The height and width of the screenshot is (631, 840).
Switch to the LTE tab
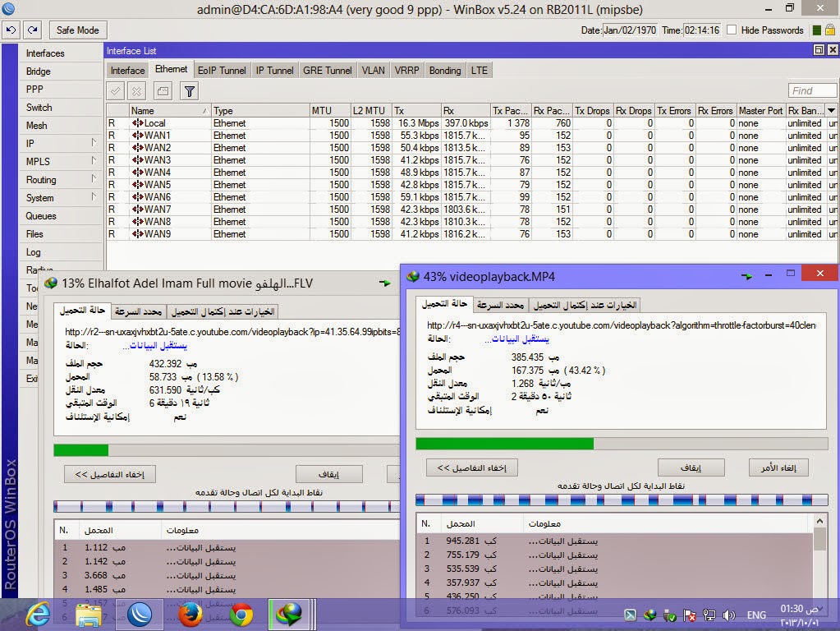pyautogui.click(x=480, y=70)
